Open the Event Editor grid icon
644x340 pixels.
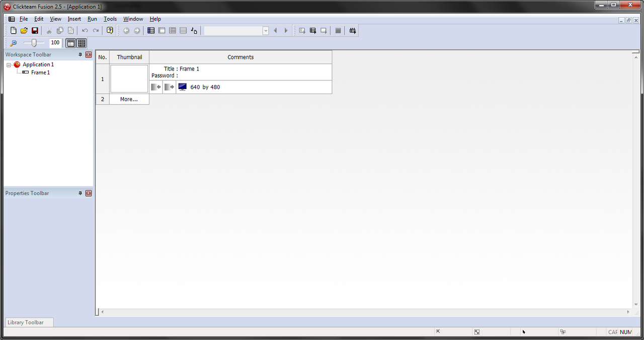pos(173,31)
